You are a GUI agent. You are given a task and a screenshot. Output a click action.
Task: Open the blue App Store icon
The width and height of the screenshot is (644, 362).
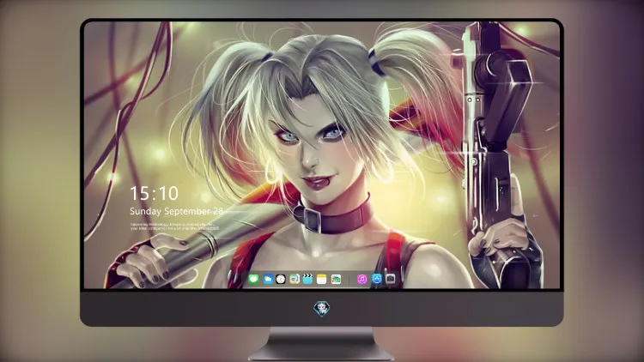377,279
